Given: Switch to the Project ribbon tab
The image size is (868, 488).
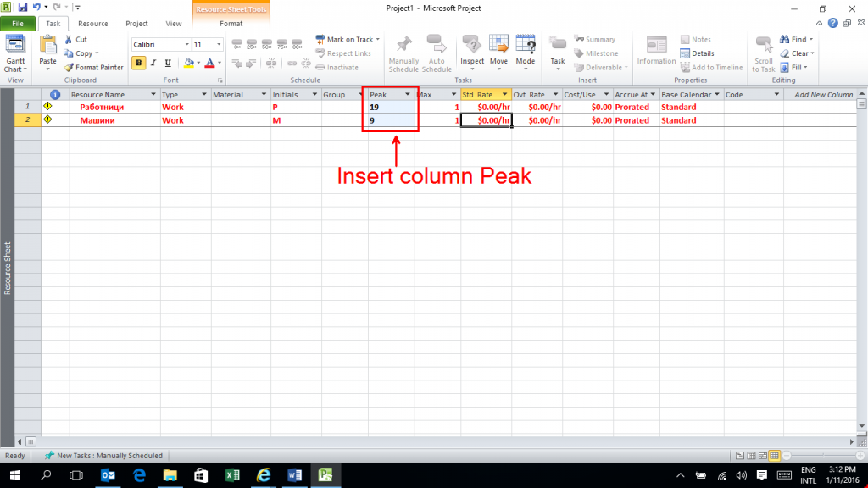Looking at the screenshot, I should [136, 24].
